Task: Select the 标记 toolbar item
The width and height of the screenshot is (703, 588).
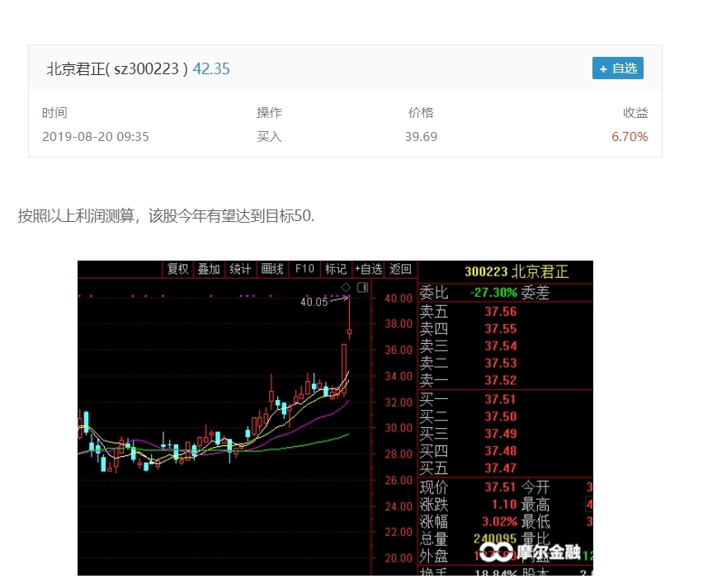Action: (x=336, y=269)
